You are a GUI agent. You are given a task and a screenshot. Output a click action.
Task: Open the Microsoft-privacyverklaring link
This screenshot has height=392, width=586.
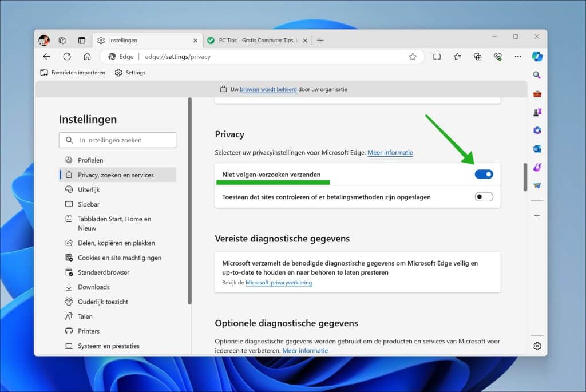pyautogui.click(x=279, y=283)
